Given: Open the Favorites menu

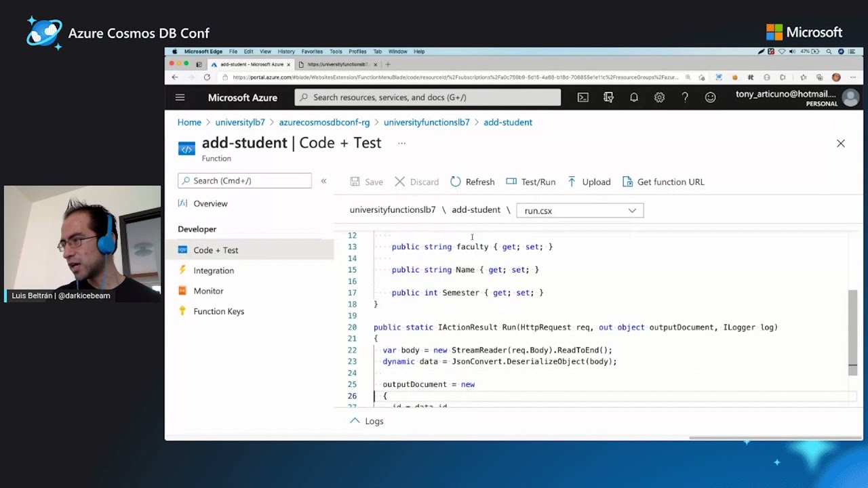Looking at the screenshot, I should (x=312, y=52).
